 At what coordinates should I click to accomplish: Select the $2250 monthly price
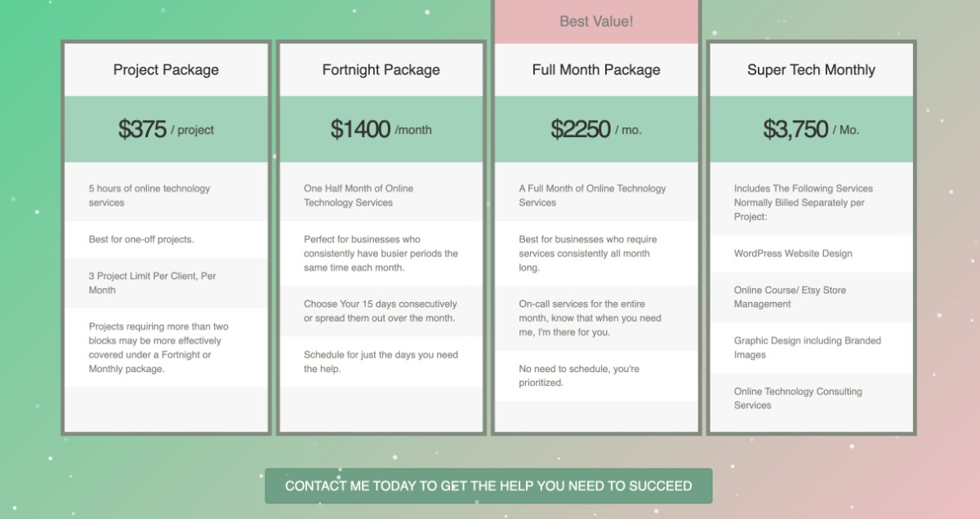point(596,130)
